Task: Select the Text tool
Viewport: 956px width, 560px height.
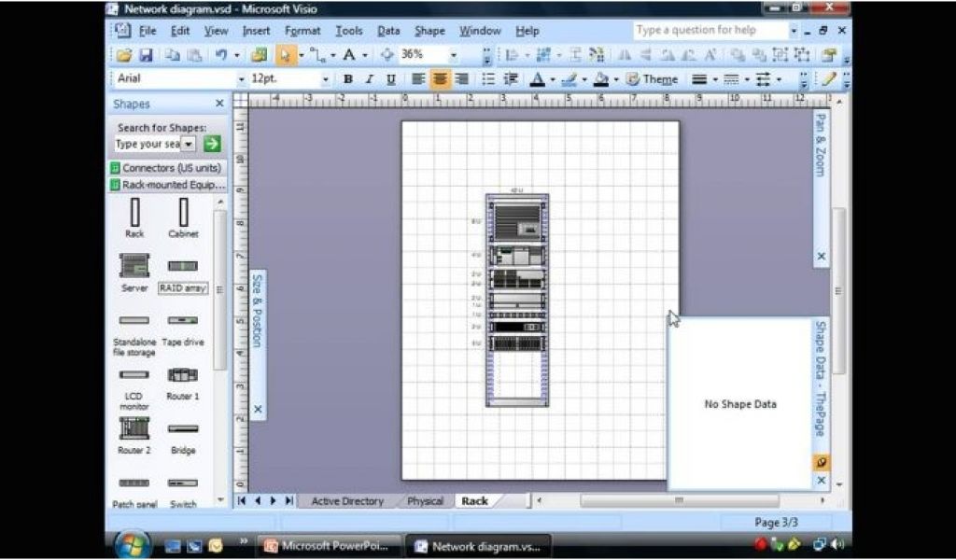Action: pyautogui.click(x=349, y=55)
